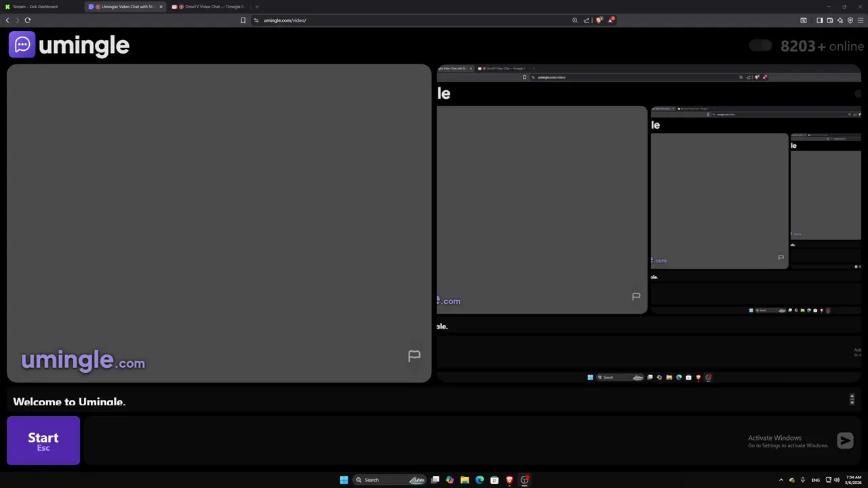Open Brave Wallet icon
This screenshot has width=868, height=488.
(x=829, y=20)
